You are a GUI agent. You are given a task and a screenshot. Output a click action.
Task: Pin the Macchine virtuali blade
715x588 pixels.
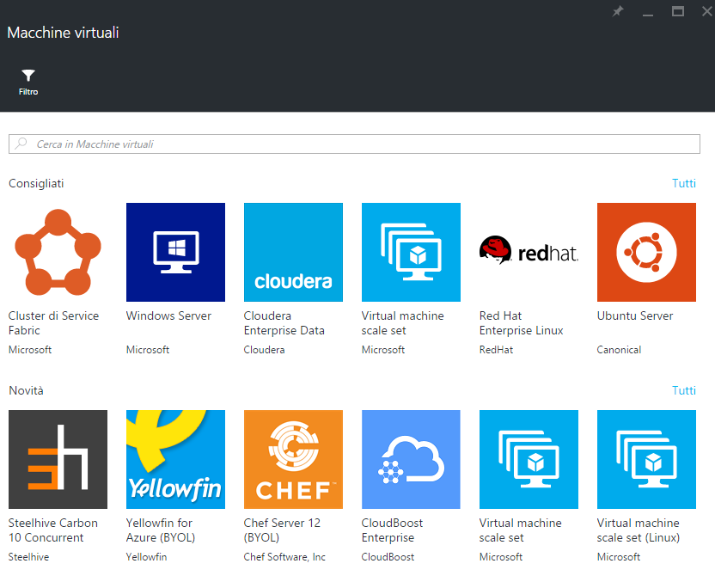[x=617, y=11]
